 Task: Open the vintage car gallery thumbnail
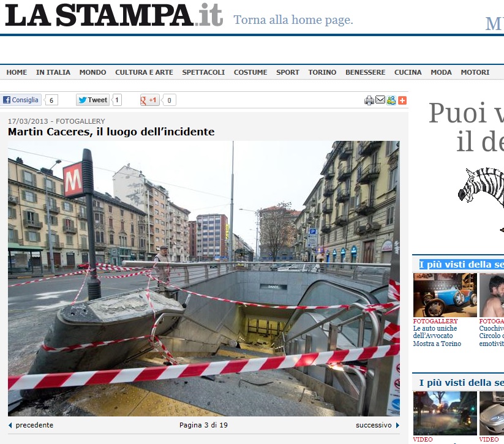(445, 295)
